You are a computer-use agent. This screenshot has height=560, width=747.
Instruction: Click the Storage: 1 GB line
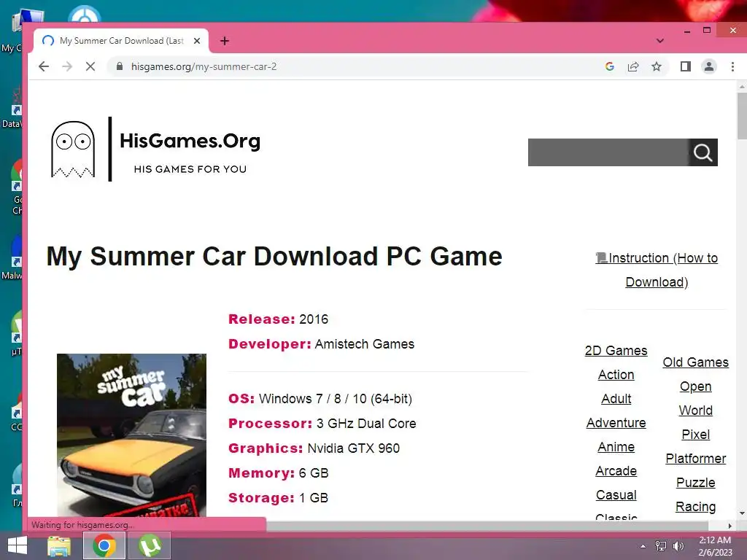click(278, 497)
